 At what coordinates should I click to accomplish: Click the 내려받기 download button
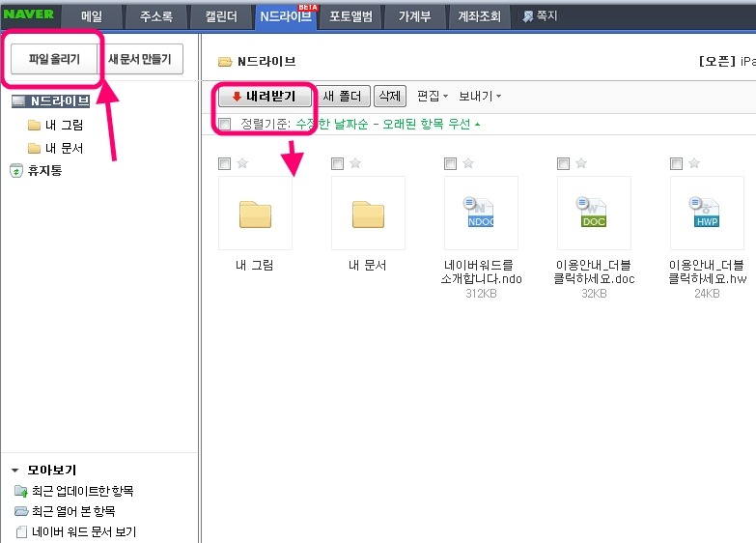click(265, 96)
